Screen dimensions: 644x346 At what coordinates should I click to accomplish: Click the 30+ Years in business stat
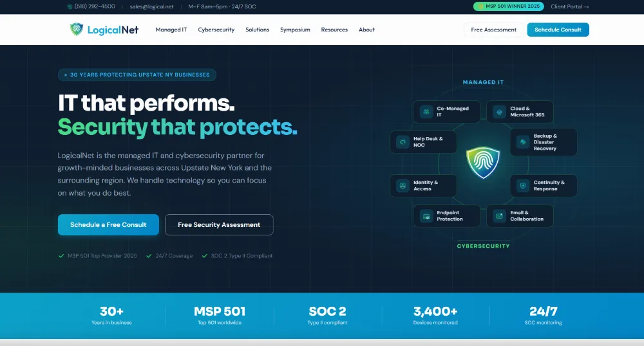[111, 316]
